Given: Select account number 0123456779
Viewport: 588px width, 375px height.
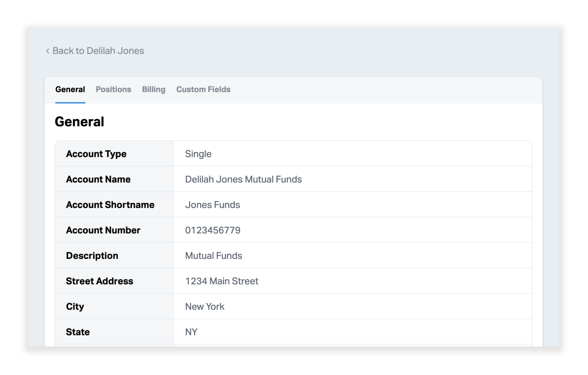Looking at the screenshot, I should [213, 230].
